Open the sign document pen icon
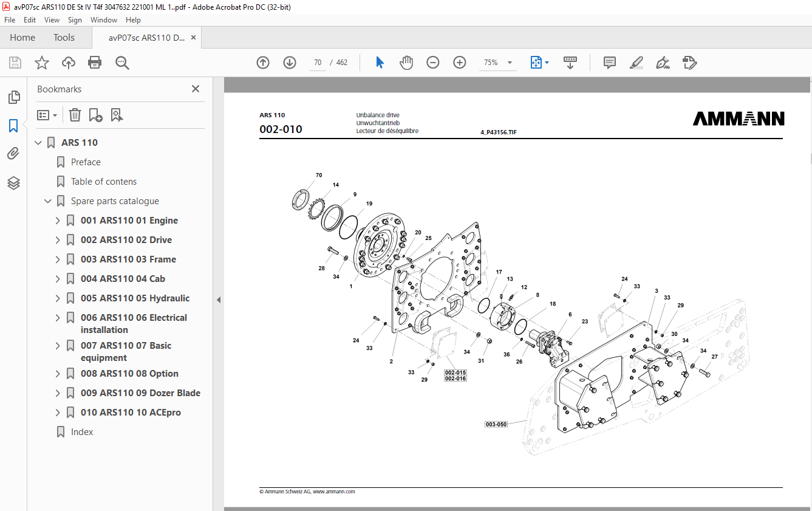The image size is (812, 511). [x=663, y=63]
